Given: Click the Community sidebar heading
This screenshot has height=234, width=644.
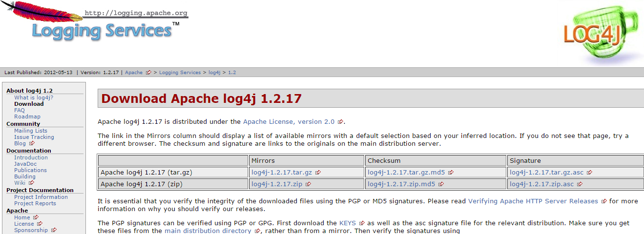Looking at the screenshot, I should tap(23, 124).
